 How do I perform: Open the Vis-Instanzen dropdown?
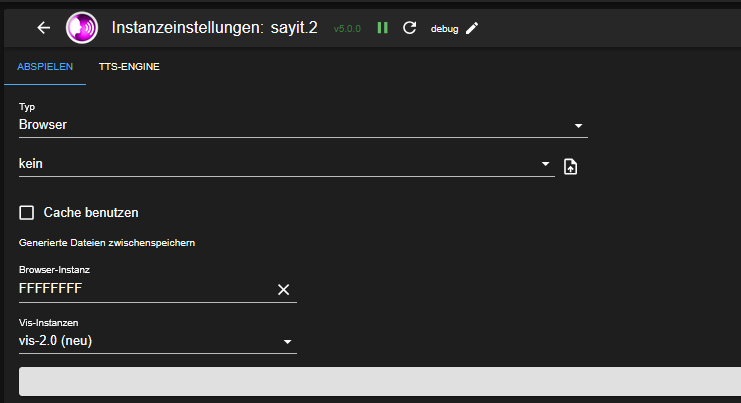pos(157,341)
